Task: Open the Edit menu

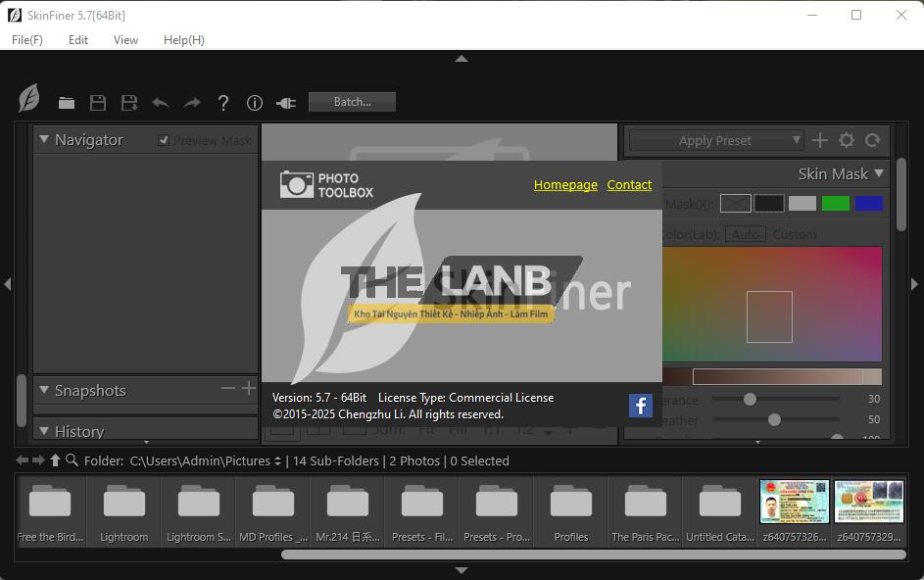Action: [77, 40]
